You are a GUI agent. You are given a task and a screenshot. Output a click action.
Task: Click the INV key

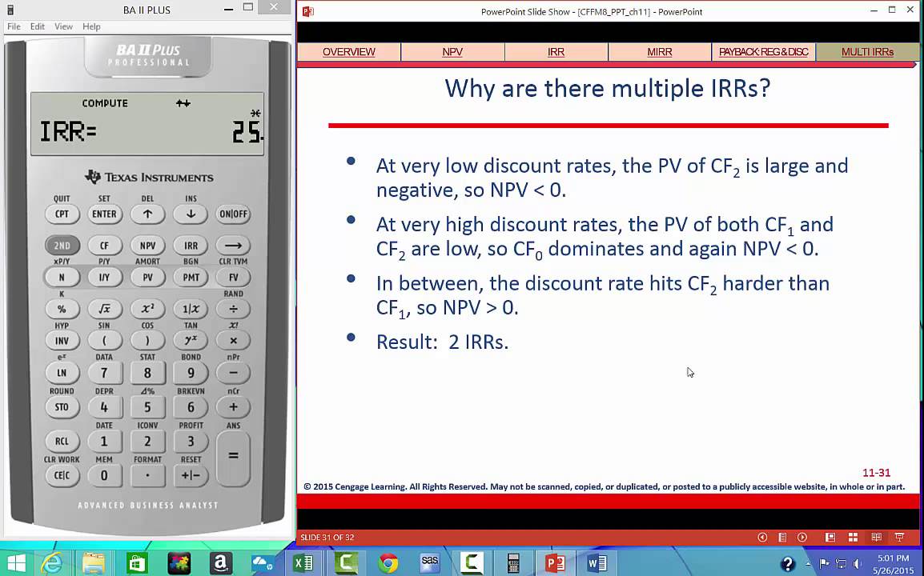click(62, 341)
